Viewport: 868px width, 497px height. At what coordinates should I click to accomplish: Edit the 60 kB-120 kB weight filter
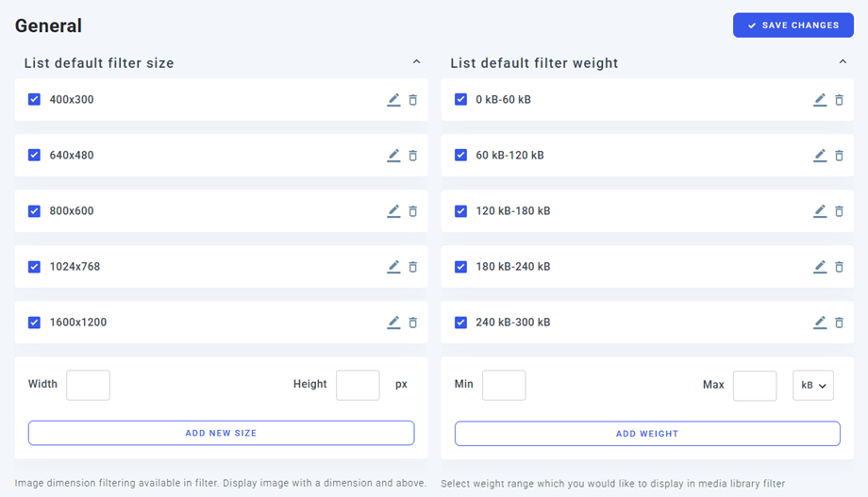pos(820,156)
